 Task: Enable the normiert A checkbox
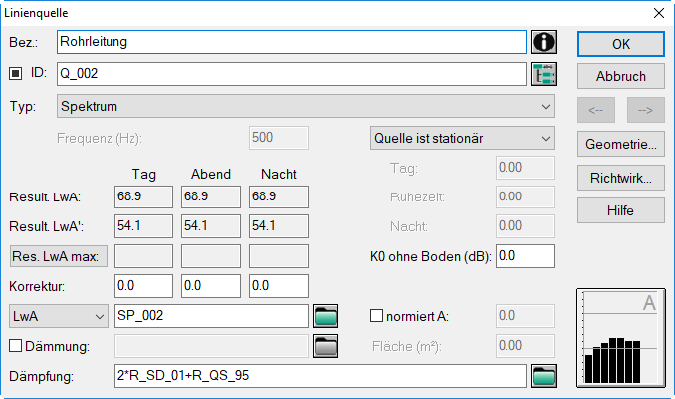(x=376, y=315)
